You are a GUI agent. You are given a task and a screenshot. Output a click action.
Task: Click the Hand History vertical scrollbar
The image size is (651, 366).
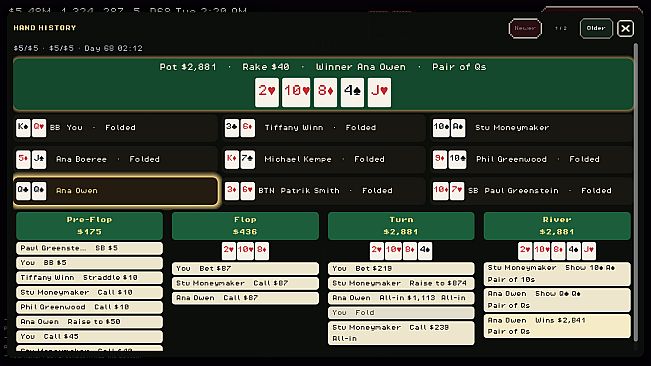636,192
